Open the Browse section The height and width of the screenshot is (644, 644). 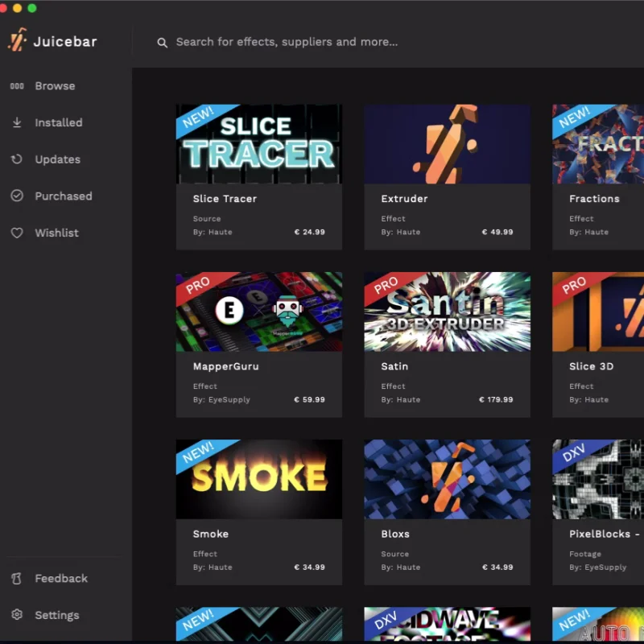[x=55, y=86]
